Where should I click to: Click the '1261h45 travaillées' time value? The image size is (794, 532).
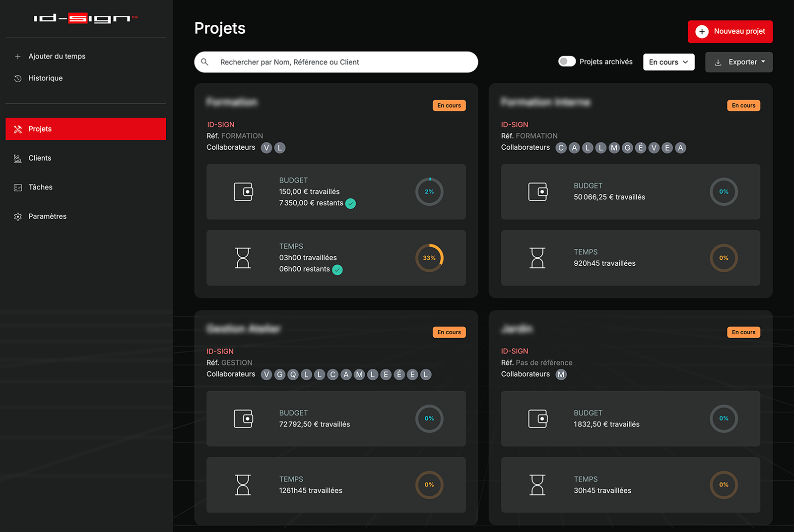[311, 491]
